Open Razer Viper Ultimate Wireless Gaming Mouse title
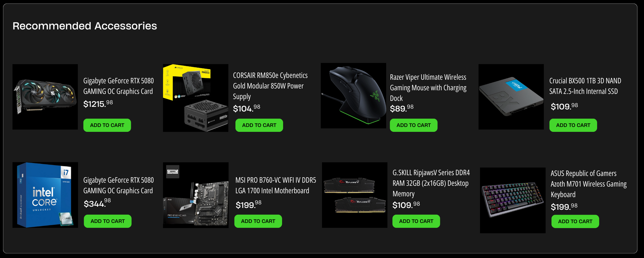The height and width of the screenshot is (258, 644). (x=428, y=88)
